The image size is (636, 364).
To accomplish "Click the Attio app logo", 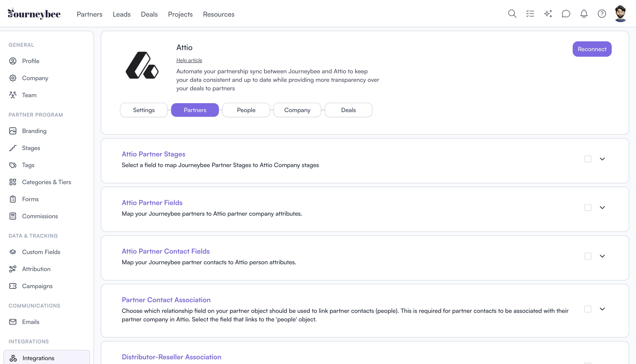I will point(142,65).
